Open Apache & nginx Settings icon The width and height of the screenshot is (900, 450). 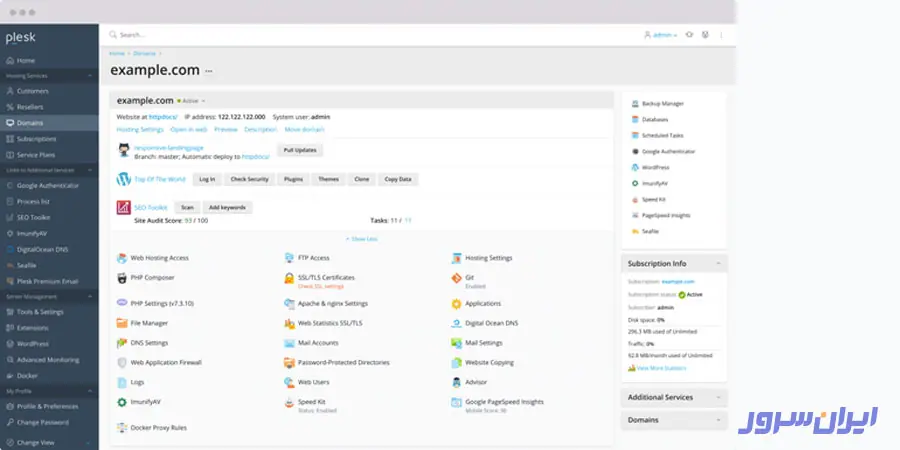point(289,304)
